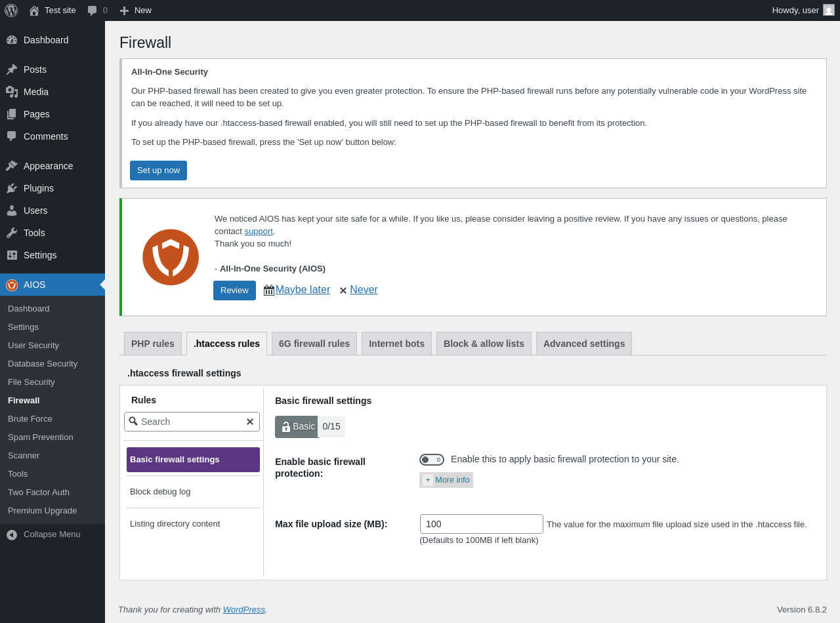Select Listing directory content rule
The image size is (840, 623).
point(193,524)
